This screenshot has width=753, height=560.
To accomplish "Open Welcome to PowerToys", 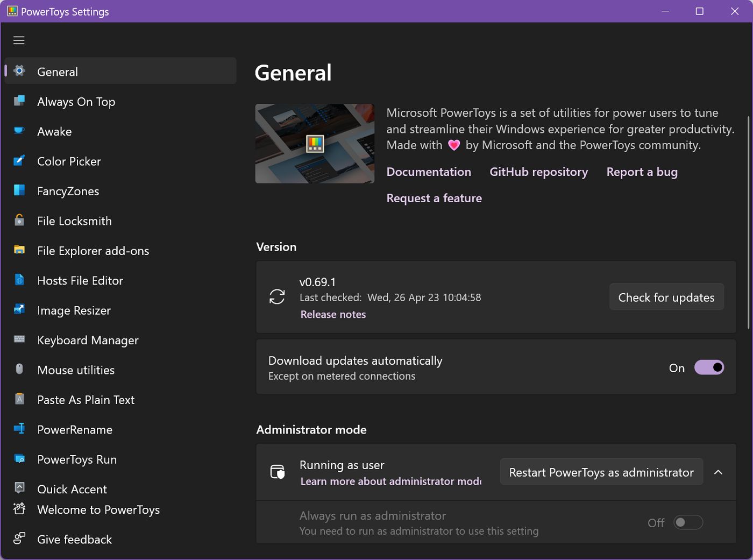I will click(120, 509).
